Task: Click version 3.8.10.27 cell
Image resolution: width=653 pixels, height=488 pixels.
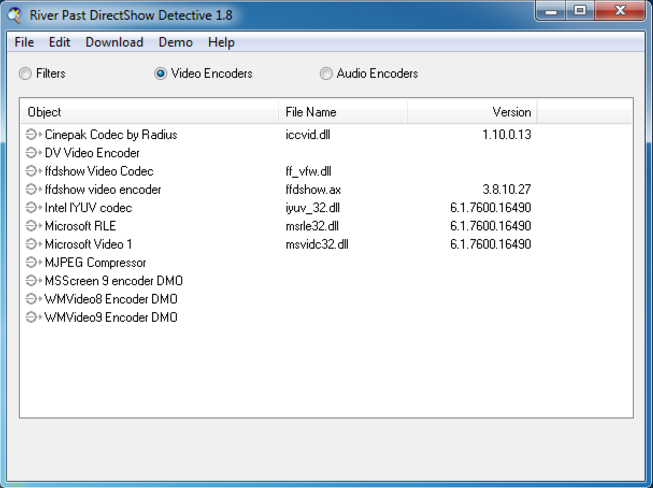Action: coord(507,189)
